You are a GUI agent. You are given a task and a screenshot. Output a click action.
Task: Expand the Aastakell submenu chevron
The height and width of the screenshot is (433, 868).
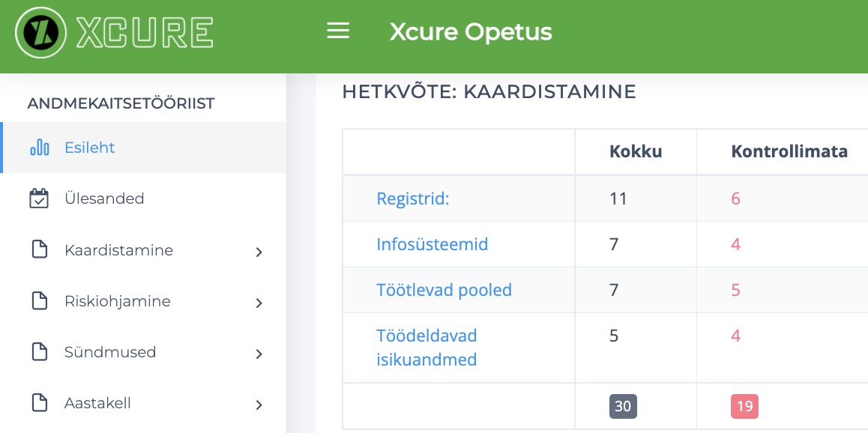[x=259, y=405]
